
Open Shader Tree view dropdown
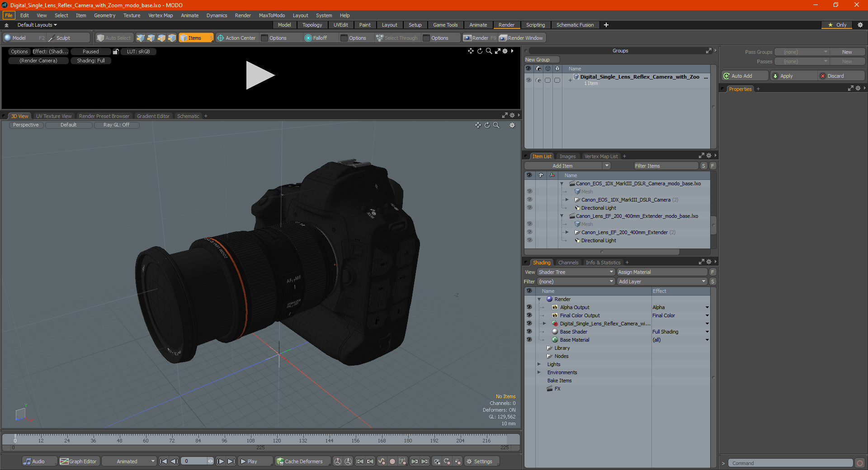click(576, 272)
